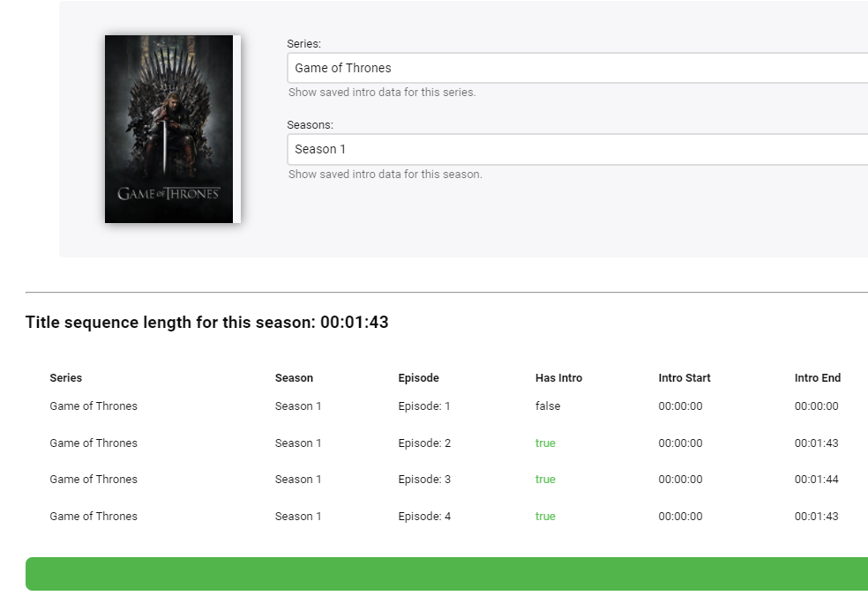Select the Episode: 3 cell
The width and height of the screenshot is (868, 603).
tap(424, 479)
